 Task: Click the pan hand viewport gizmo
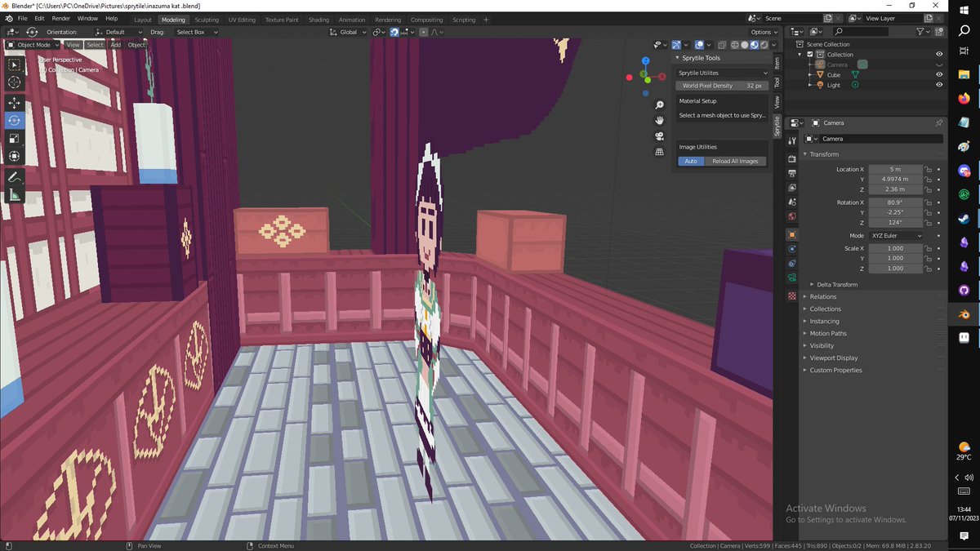point(659,121)
